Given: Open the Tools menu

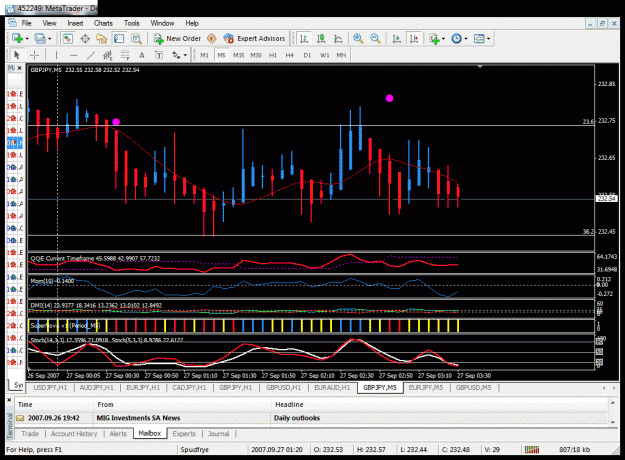Looking at the screenshot, I should [132, 23].
